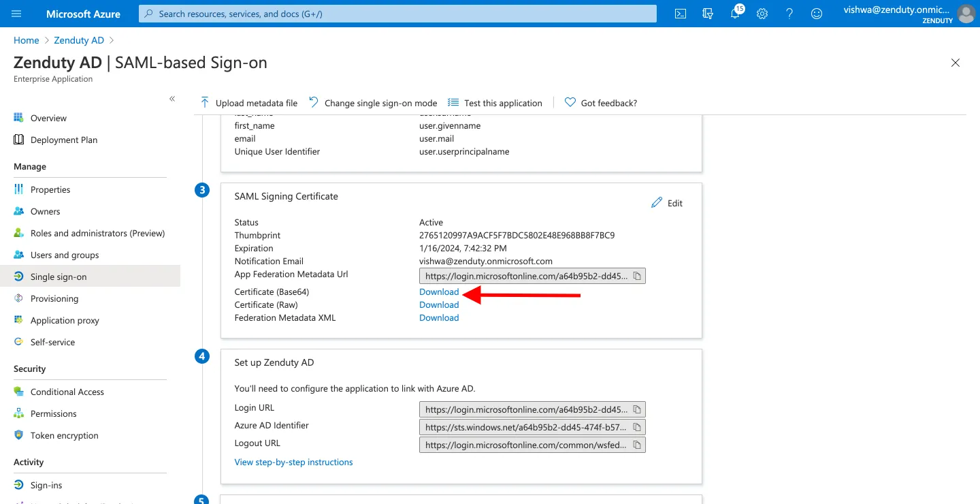Viewport: 980px width, 504px height.
Task: Open the notifications bell icon
Action: pos(735,14)
